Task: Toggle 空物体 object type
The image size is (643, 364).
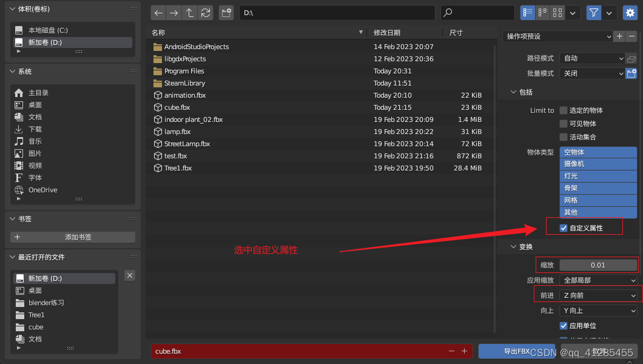Action: click(598, 152)
